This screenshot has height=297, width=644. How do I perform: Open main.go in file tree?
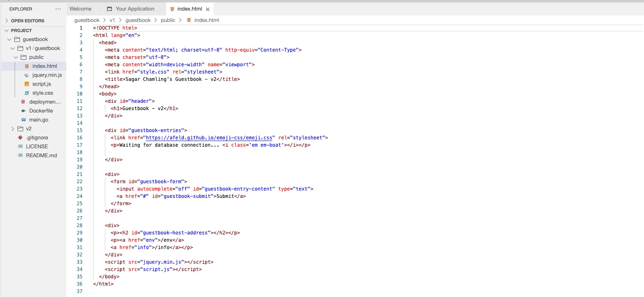tap(39, 120)
